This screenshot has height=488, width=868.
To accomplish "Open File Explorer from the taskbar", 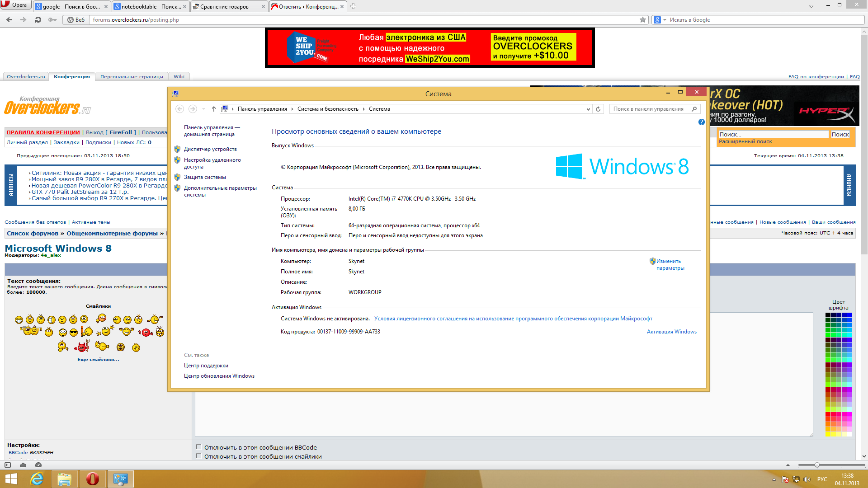I will click(x=65, y=479).
